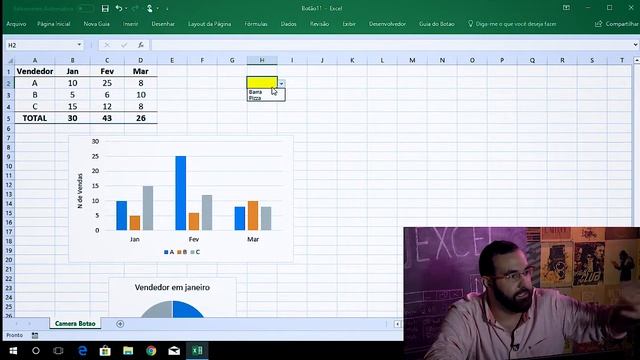Screen dimensions: 640x360
Task: Click the TOTAL label cell
Action: (x=35, y=118)
